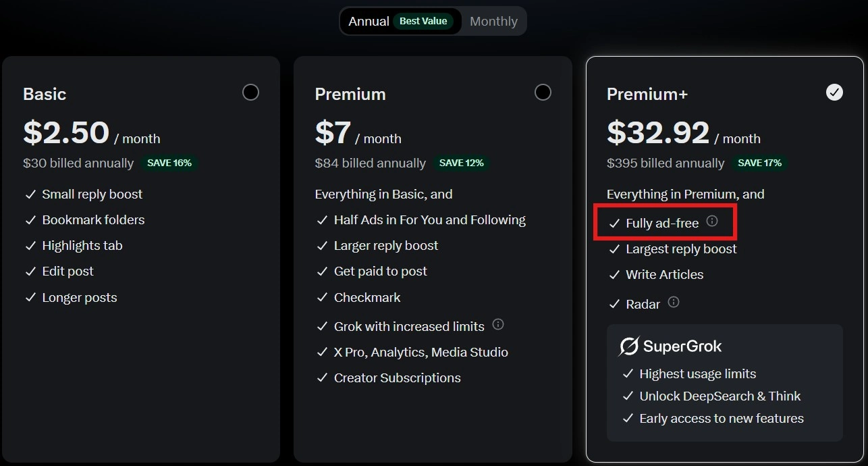Click the SAVE 16% badge under Basic
This screenshot has height=466, width=868.
(170, 163)
